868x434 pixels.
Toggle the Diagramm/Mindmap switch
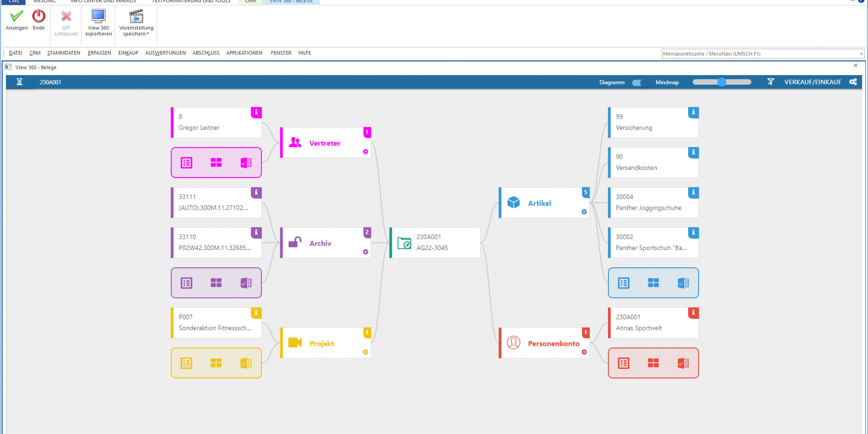pos(640,82)
